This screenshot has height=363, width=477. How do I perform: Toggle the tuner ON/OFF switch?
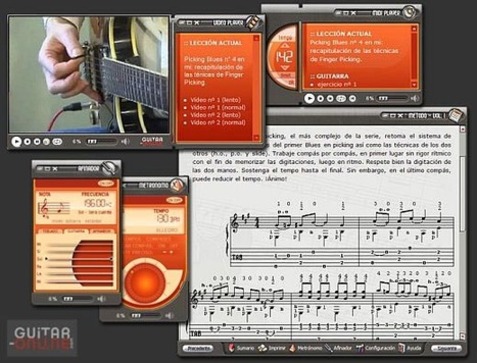[106, 183]
